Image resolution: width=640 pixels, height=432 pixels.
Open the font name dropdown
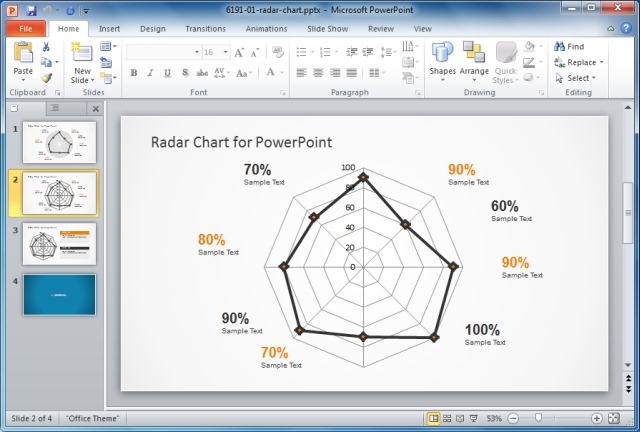click(197, 52)
